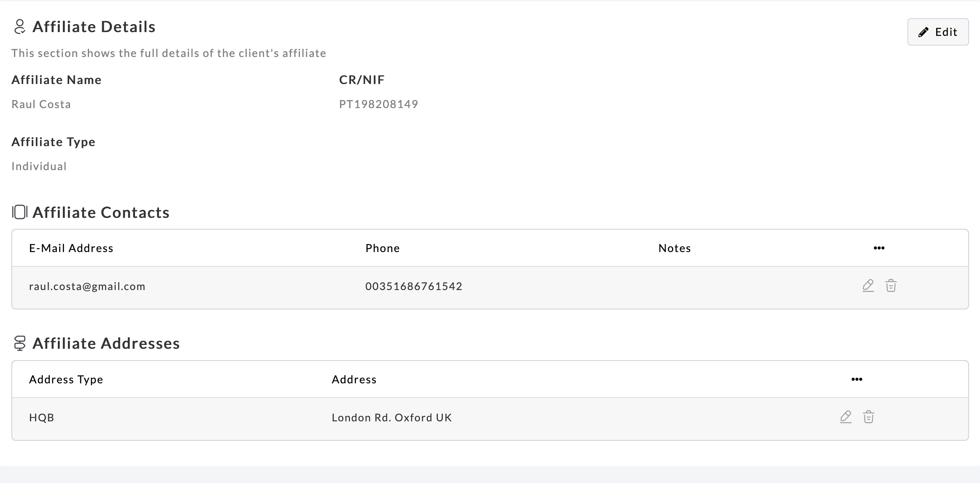Click the Affiliate Addresses signpost icon
This screenshot has width=980, height=483.
(x=19, y=343)
